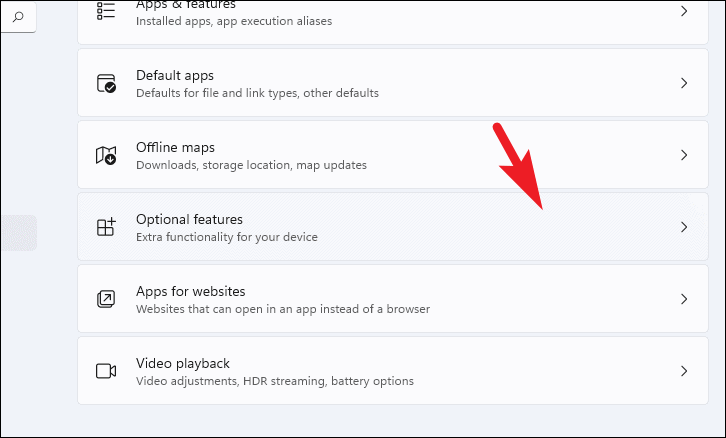Click the Video playback camera icon

[106, 371]
